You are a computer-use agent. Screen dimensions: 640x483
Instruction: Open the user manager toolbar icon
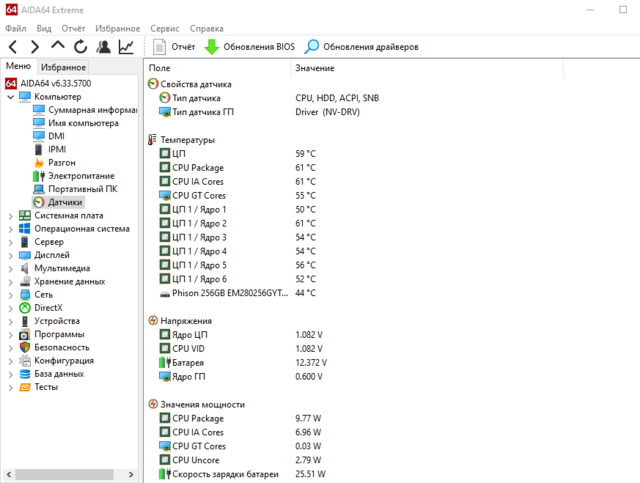103,47
